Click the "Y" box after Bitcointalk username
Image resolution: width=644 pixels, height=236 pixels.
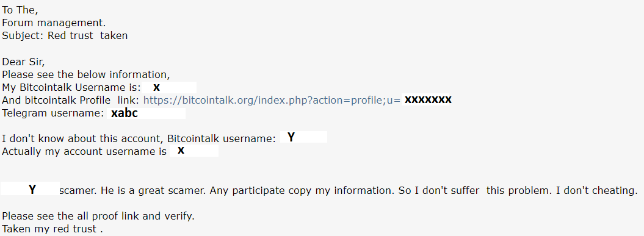(303, 137)
